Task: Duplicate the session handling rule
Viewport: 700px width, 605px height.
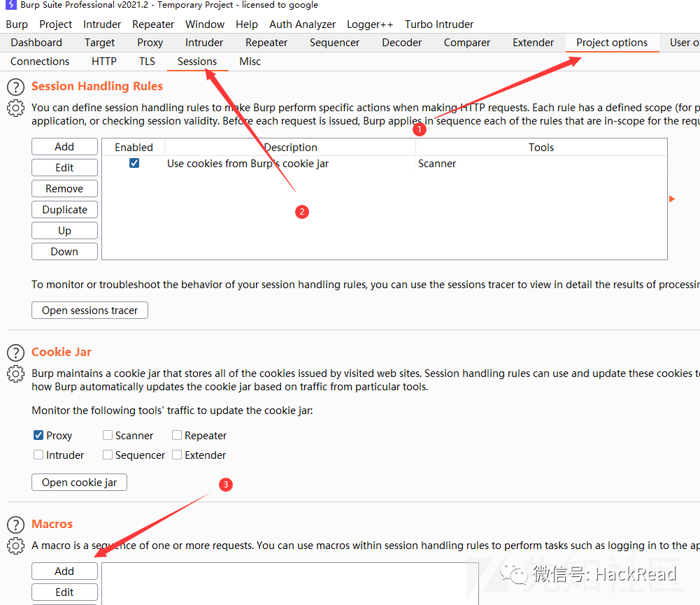Action: point(65,210)
